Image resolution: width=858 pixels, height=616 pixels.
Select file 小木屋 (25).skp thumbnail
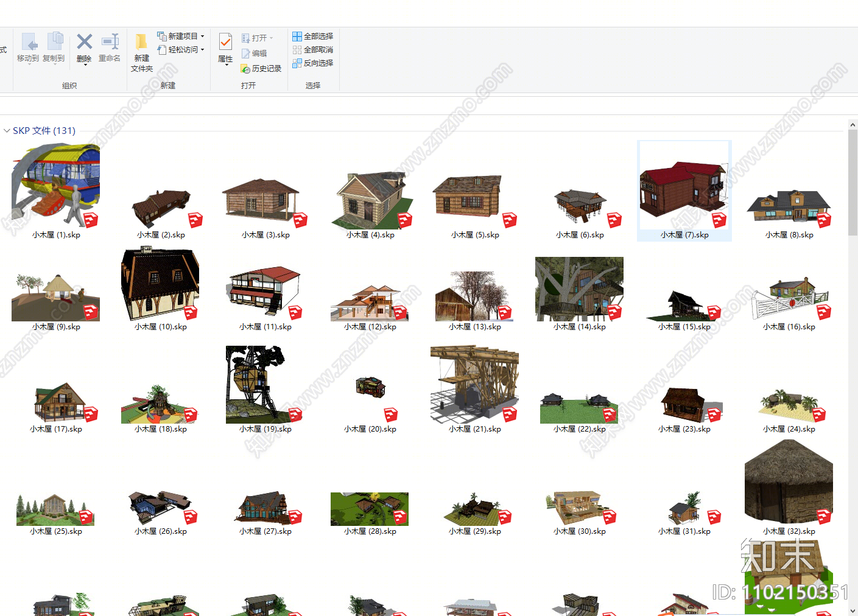point(55,509)
